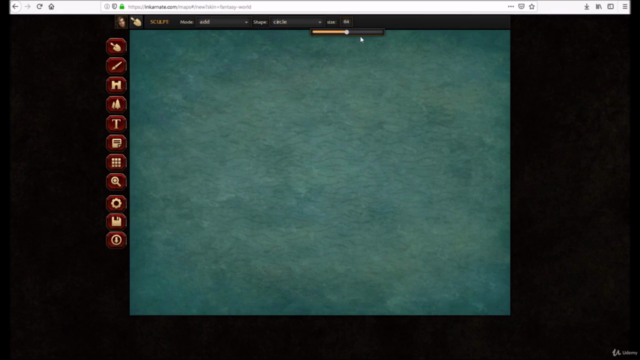Select the Sculpt hand tool in sidebar
Viewport: 640px width, 360px height.
(x=116, y=47)
